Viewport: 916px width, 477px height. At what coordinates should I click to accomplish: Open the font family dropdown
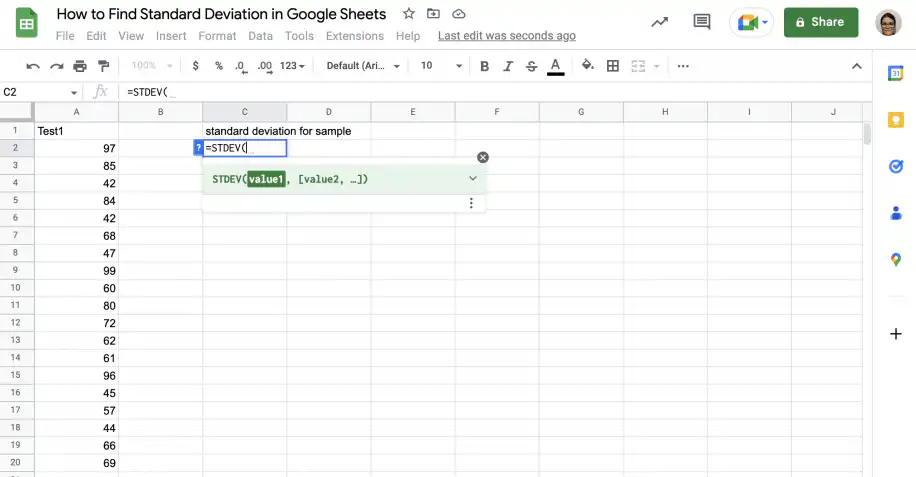[x=363, y=66]
